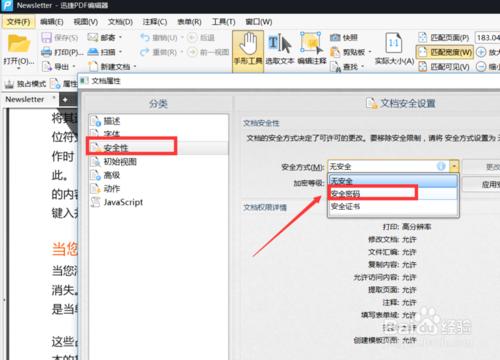Select the 选取文本 tool
500x360 pixels.
(x=279, y=49)
